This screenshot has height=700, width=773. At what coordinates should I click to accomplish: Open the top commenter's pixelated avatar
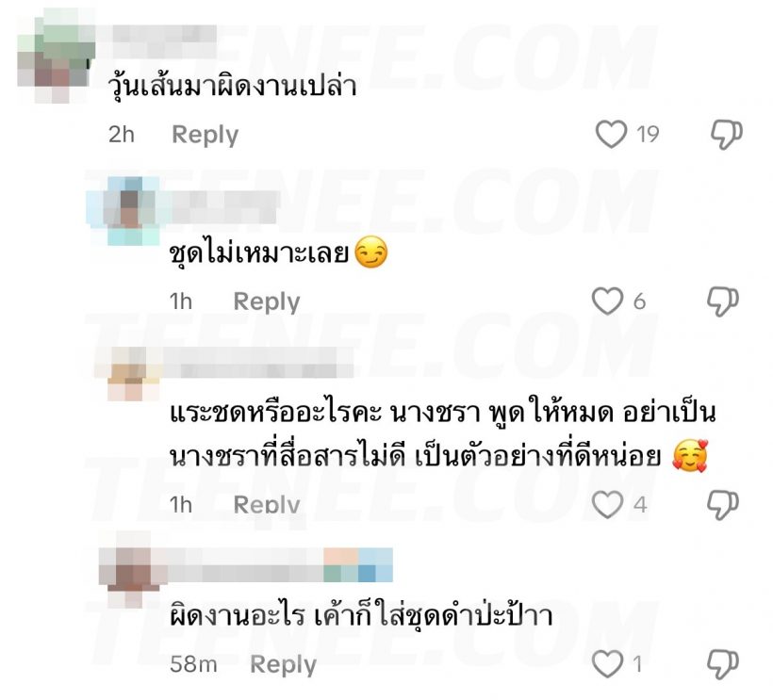(x=56, y=58)
